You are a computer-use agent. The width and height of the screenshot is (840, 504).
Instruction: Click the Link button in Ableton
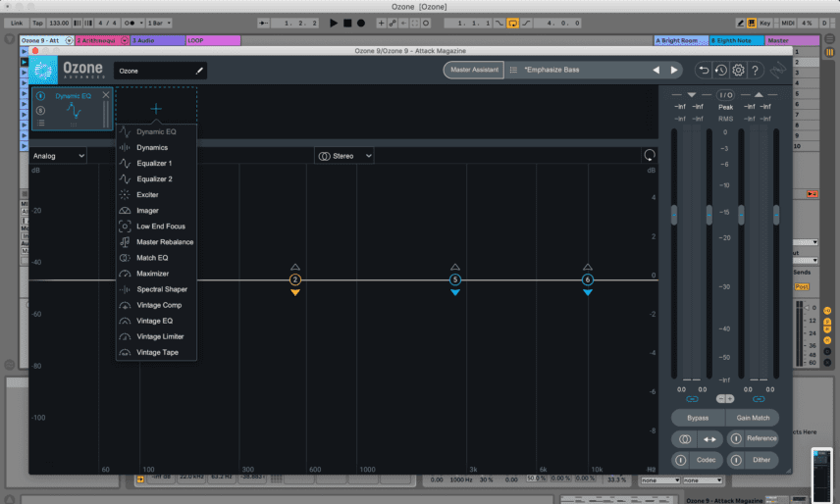tap(17, 23)
